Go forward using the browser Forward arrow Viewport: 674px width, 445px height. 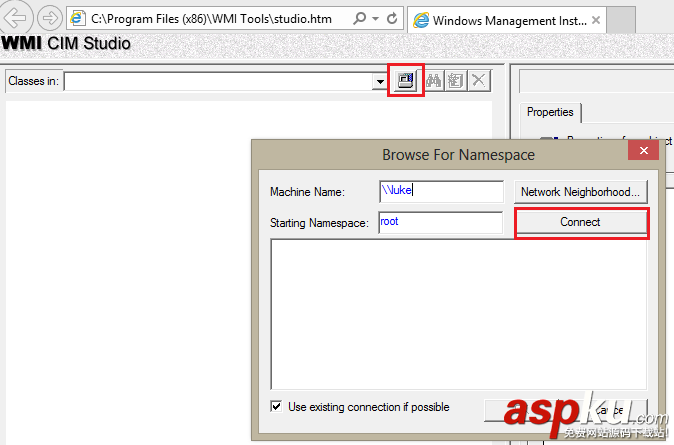tap(49, 18)
